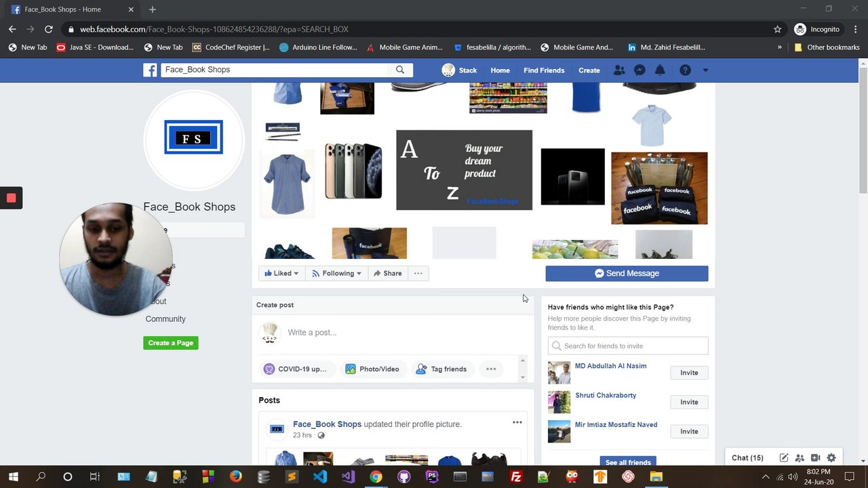Start a new room video icon in Chat bar
The image size is (868, 488).
point(816,458)
